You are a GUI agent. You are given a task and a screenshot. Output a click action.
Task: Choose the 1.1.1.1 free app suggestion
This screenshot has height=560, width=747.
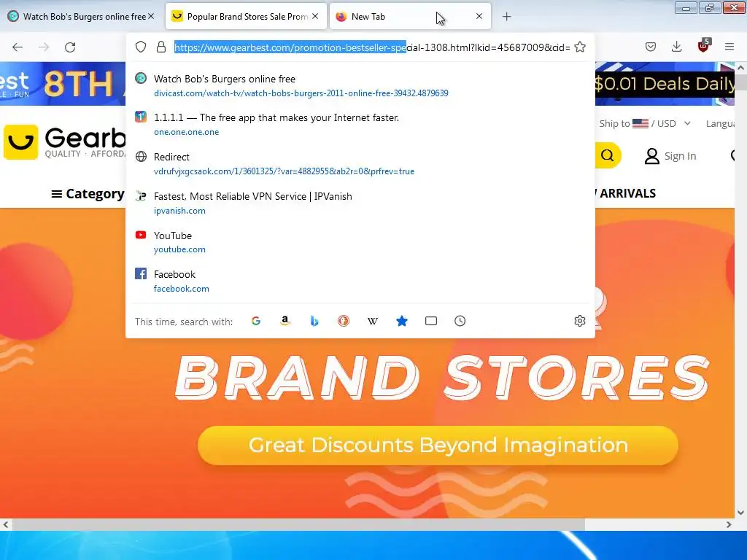(x=360, y=124)
